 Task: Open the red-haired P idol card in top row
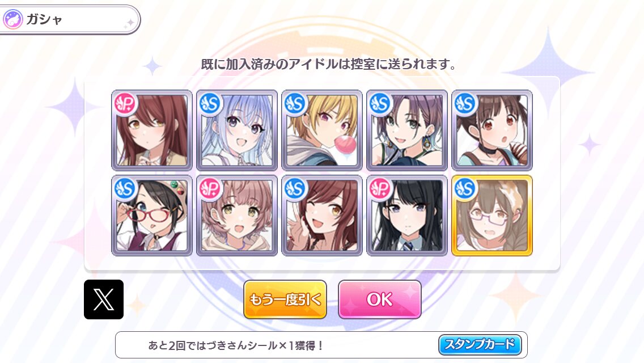(152, 130)
